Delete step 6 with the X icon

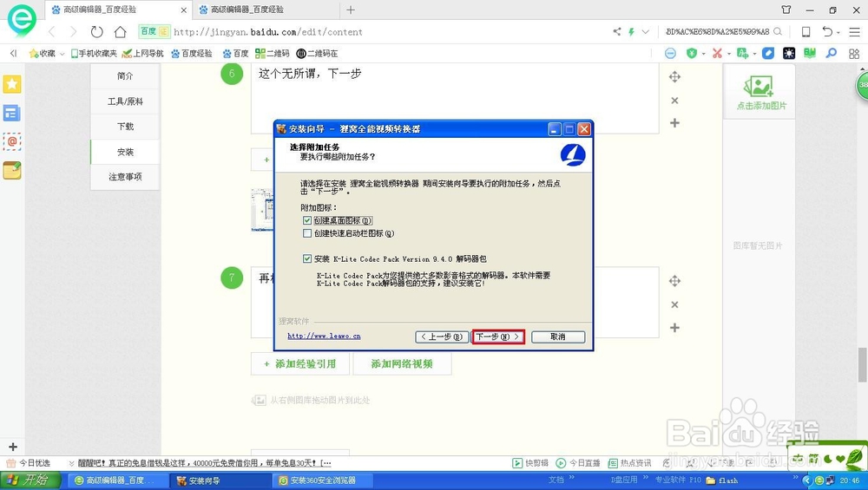click(674, 100)
